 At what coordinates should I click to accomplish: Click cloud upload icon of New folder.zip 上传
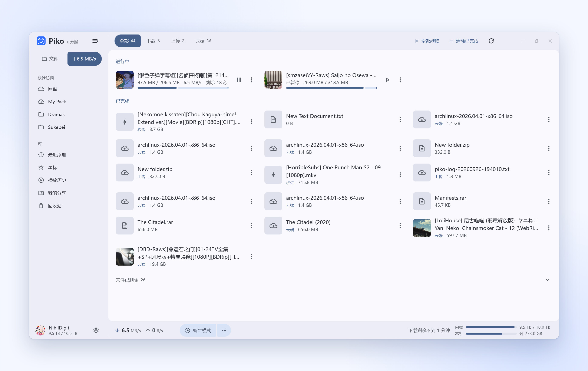click(125, 173)
